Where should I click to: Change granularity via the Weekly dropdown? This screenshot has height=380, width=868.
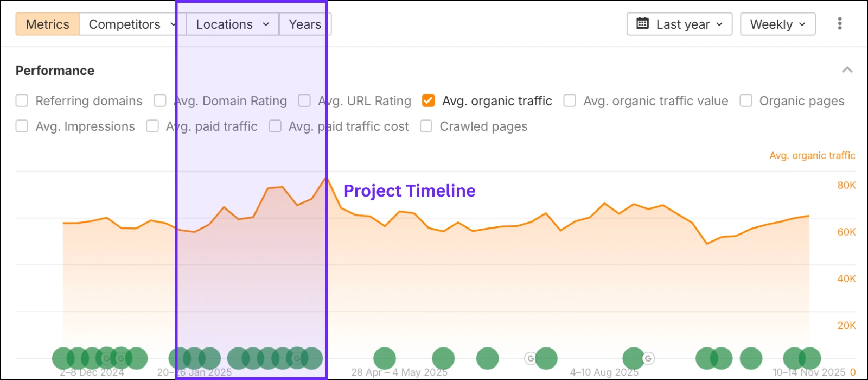pos(777,24)
